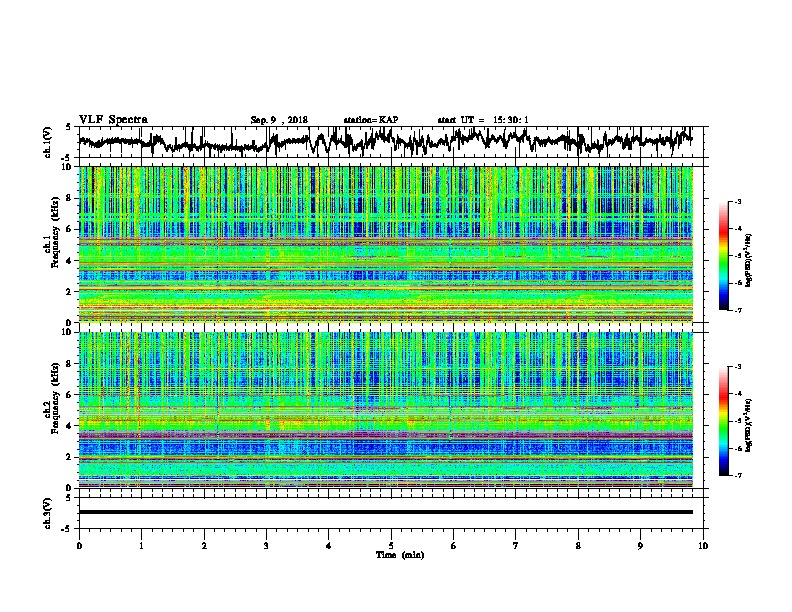
Task: Click the ch.1 voltage waveform trace panel
Action: (x=393, y=142)
